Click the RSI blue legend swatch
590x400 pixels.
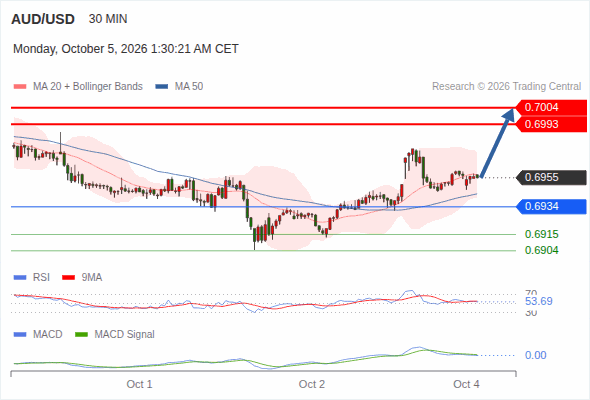(20, 278)
